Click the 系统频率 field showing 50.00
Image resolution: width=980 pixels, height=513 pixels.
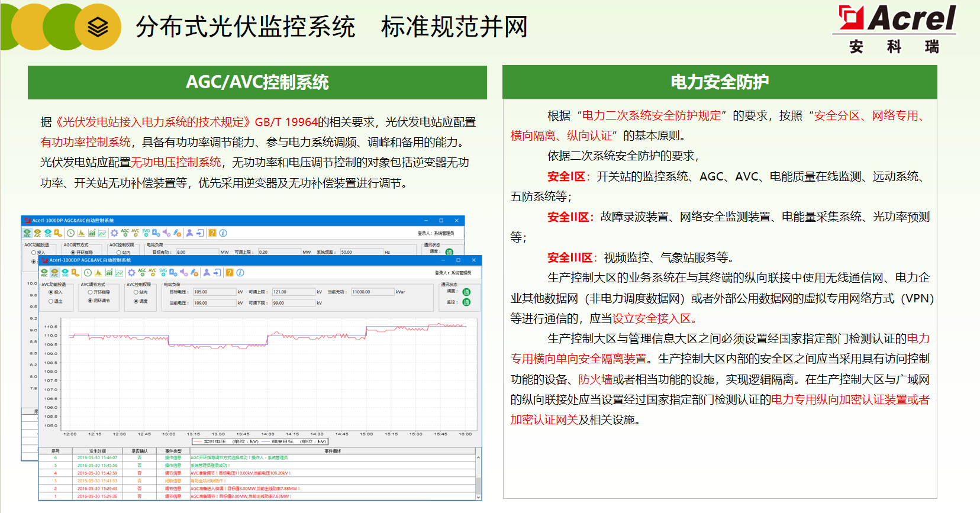pyautogui.click(x=361, y=252)
